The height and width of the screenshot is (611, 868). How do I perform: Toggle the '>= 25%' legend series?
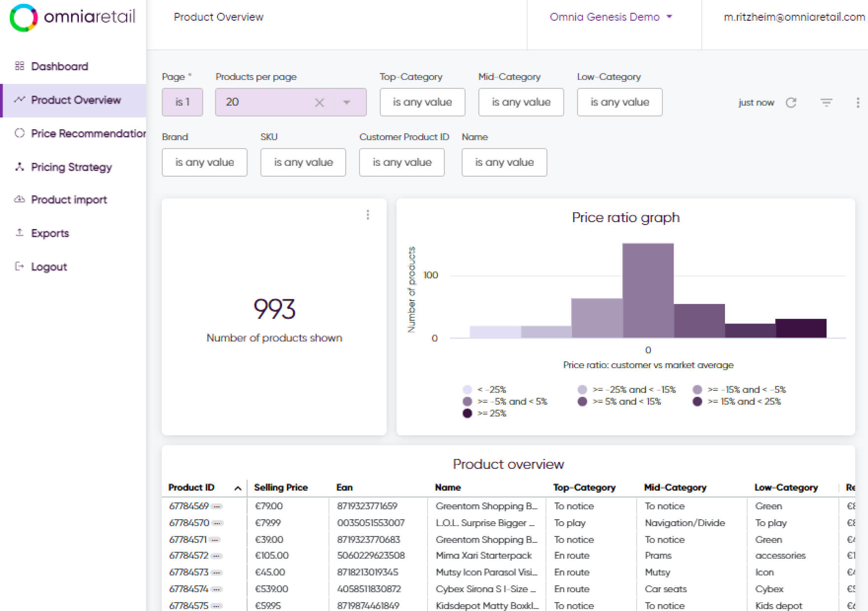click(484, 413)
